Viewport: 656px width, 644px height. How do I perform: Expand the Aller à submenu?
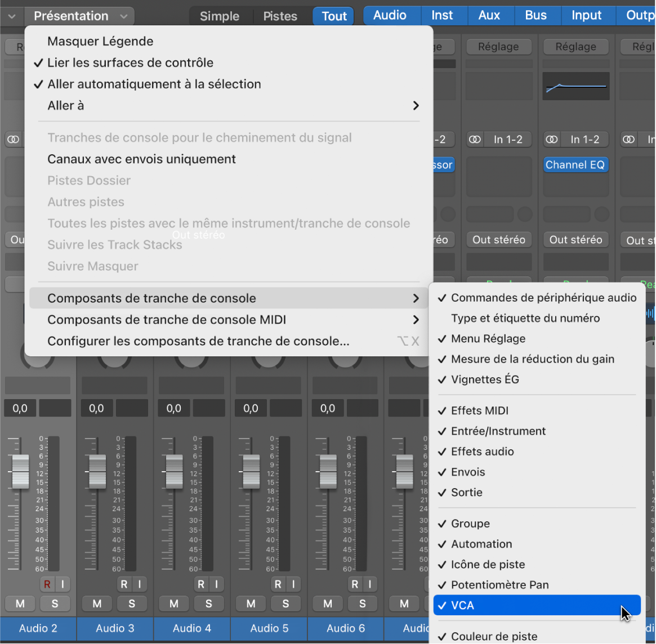click(x=225, y=105)
